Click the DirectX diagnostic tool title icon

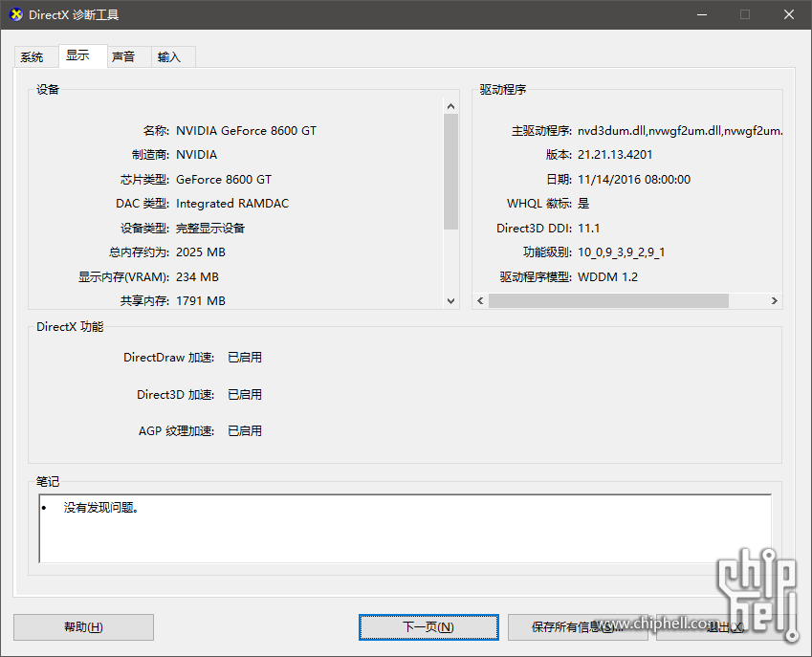pyautogui.click(x=16, y=14)
